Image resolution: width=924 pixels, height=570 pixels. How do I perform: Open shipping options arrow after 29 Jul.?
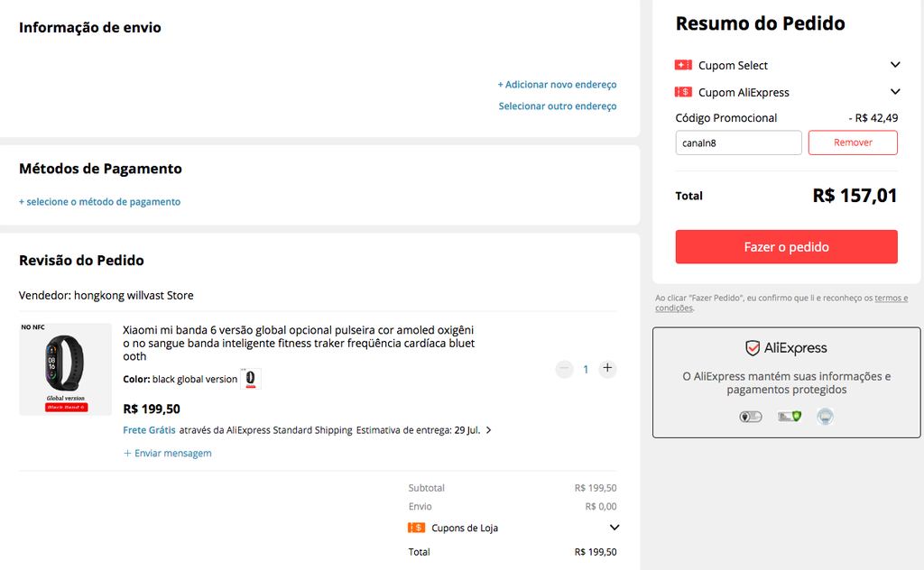488,430
